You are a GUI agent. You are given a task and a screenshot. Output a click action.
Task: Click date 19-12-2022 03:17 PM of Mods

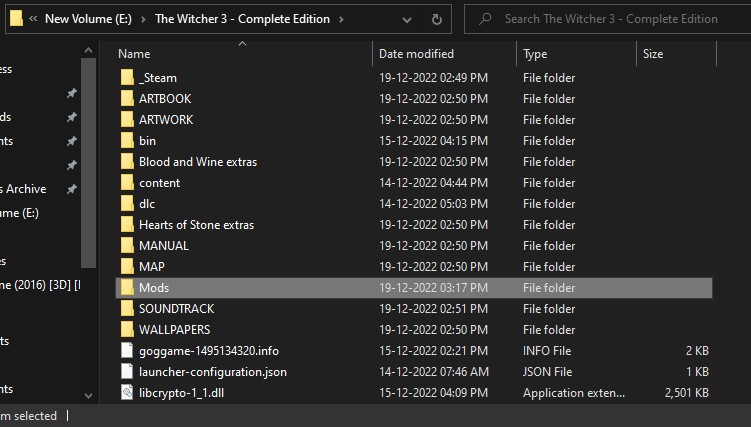(x=433, y=288)
